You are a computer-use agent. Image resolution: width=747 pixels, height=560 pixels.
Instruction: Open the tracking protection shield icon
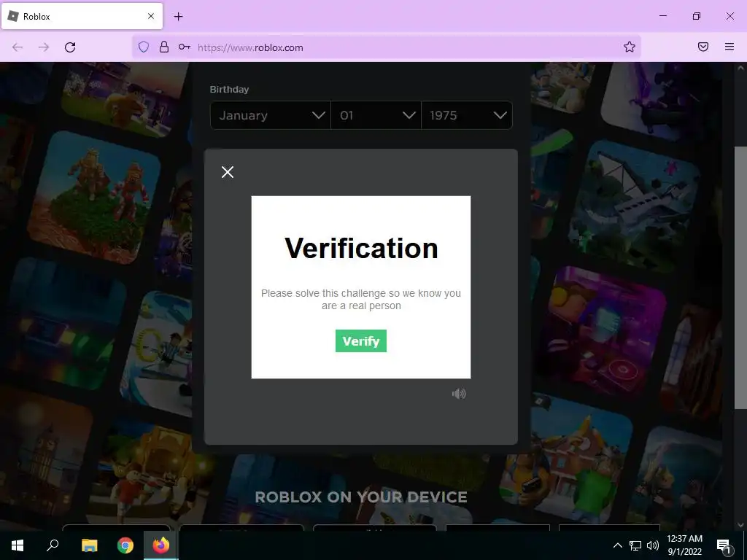[144, 47]
